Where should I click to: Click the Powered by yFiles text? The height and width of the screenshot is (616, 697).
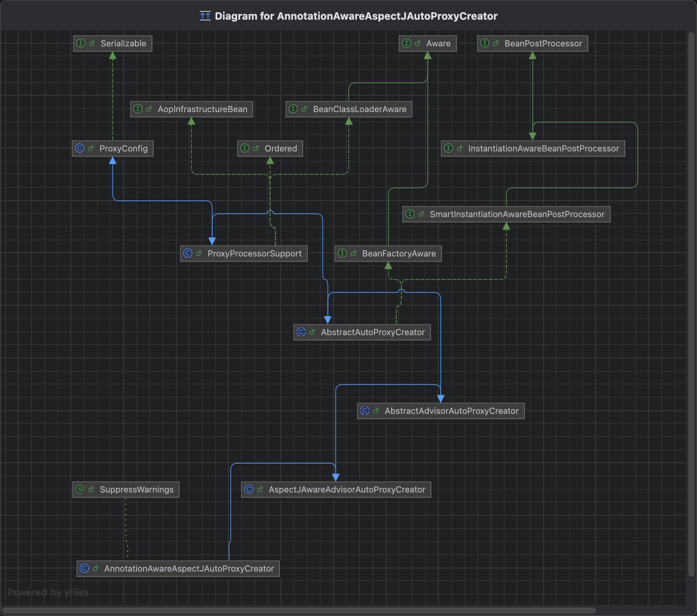(x=48, y=592)
